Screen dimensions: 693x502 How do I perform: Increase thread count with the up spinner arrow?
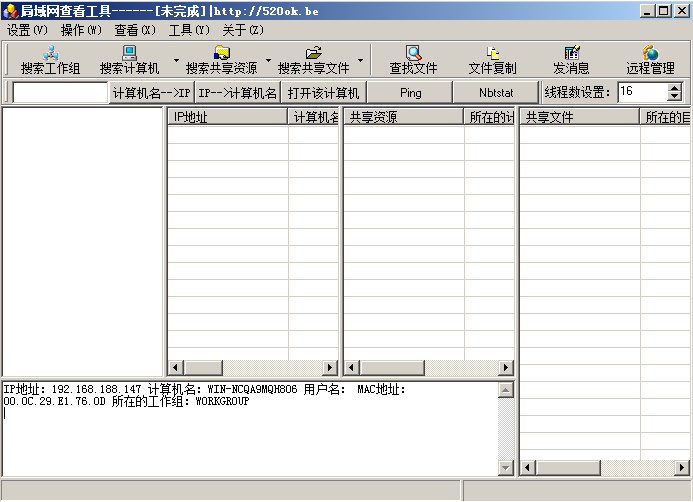click(x=674, y=87)
